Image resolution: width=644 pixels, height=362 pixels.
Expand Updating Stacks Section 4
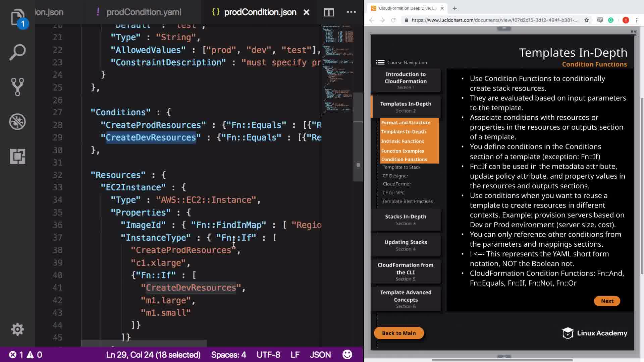(406, 245)
